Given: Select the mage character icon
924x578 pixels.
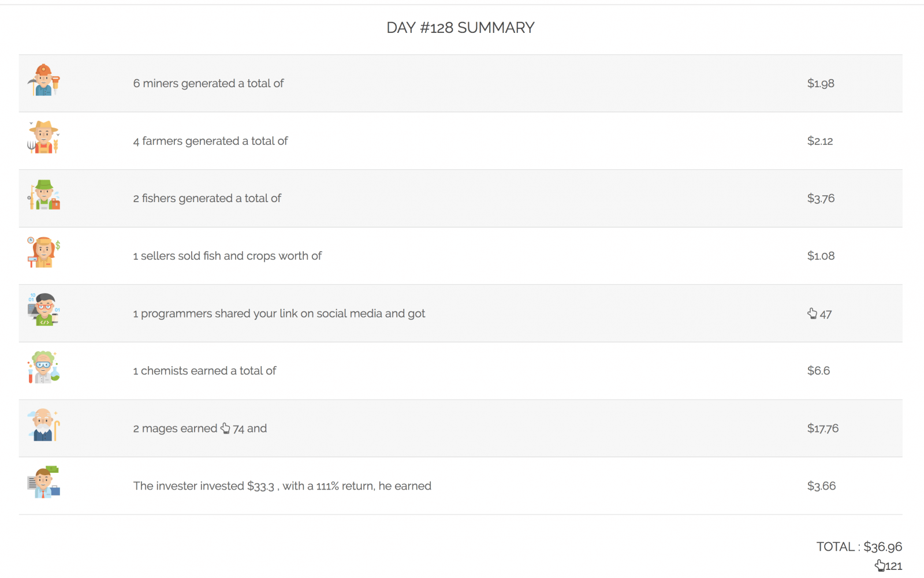Looking at the screenshot, I should click(44, 425).
